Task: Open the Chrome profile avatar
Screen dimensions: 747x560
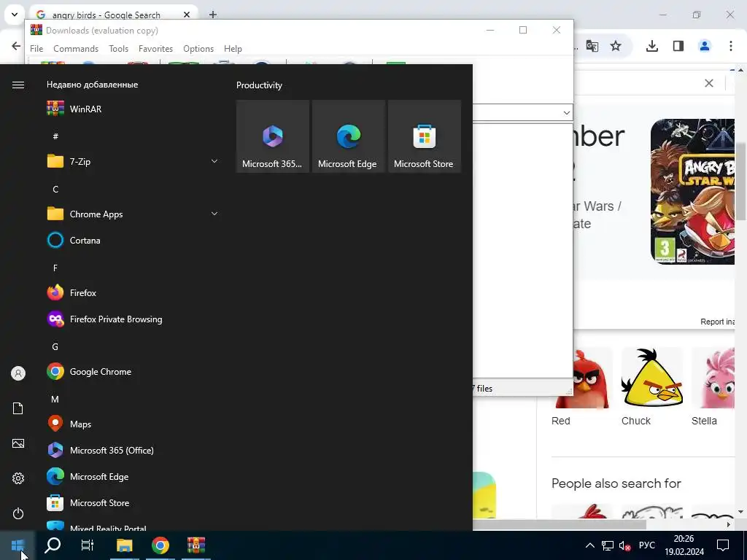Action: [705, 46]
